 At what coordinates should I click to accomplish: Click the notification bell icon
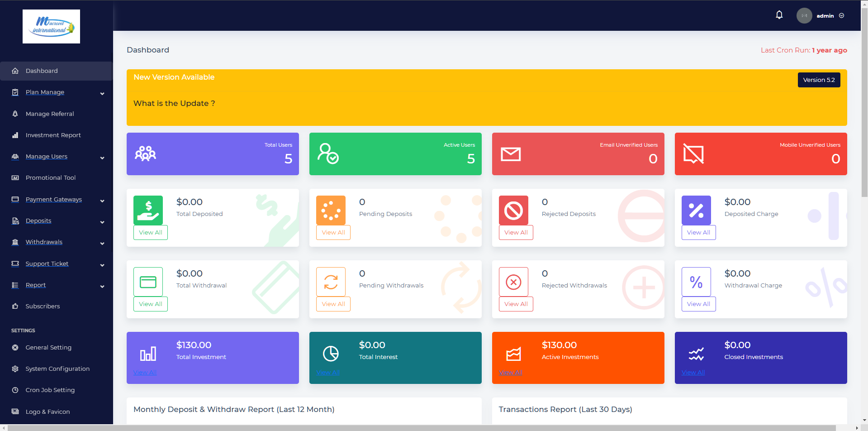779,15
